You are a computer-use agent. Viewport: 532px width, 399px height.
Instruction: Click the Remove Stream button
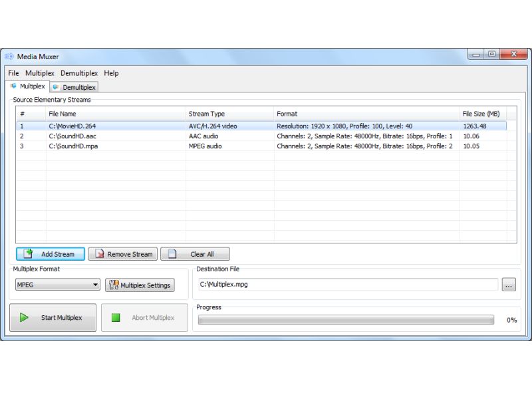pos(123,254)
